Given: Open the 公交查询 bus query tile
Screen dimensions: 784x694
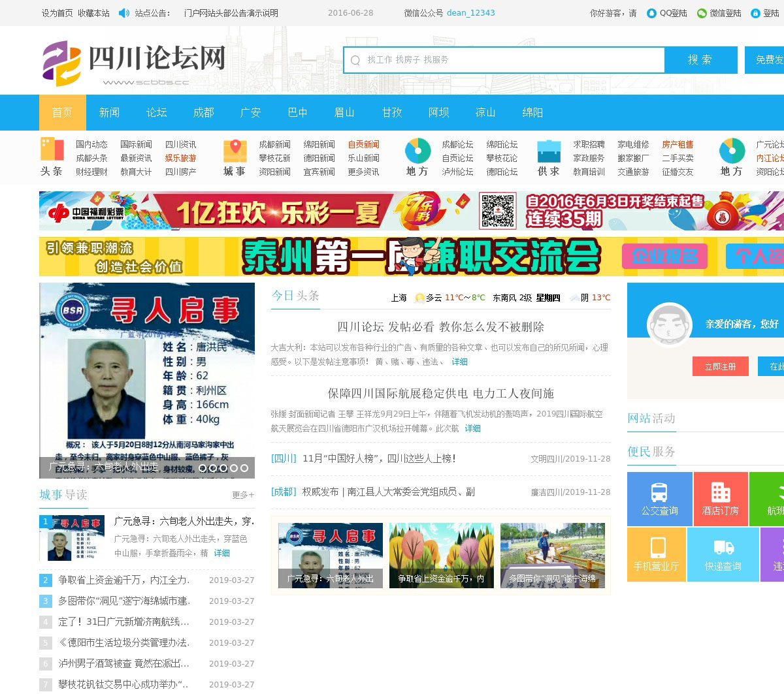Looking at the screenshot, I should (659, 499).
